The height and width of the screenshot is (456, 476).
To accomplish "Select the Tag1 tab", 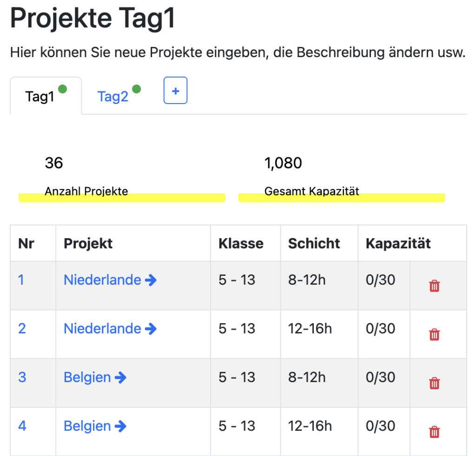I will (x=40, y=96).
